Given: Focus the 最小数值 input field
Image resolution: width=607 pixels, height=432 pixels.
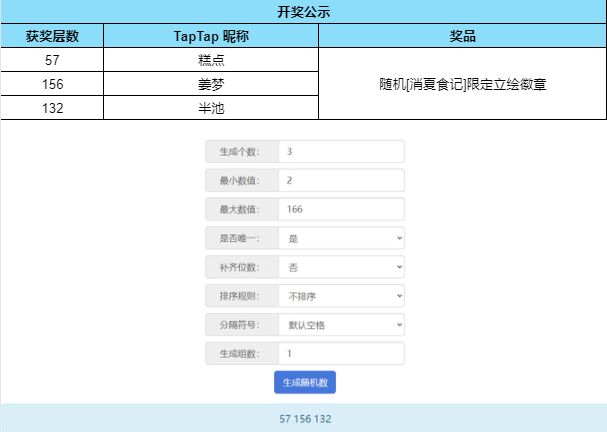Looking at the screenshot, I should 341,180.
